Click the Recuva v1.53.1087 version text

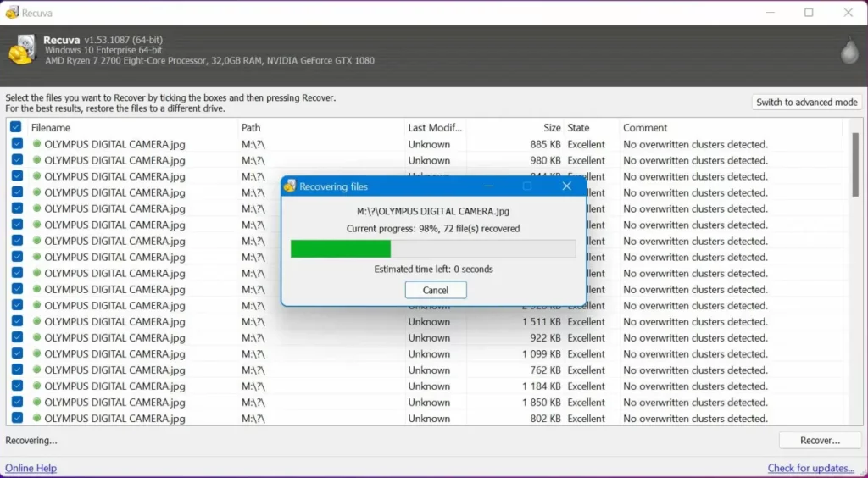[103, 40]
